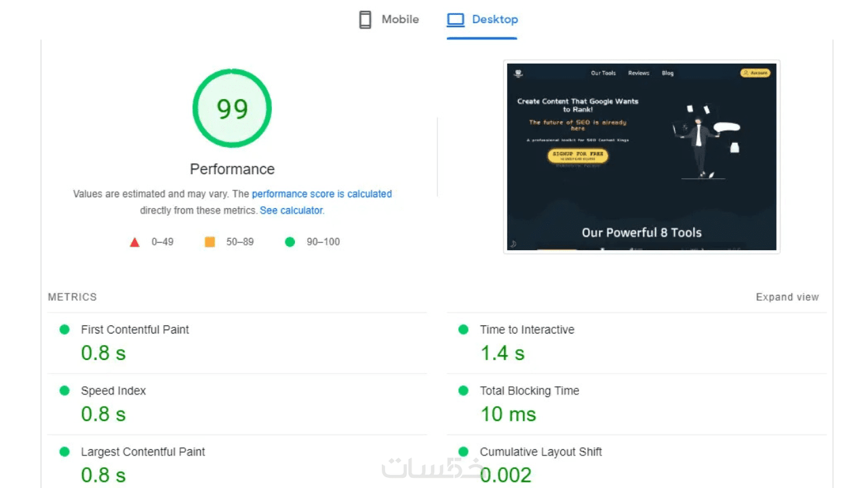Click the METRICS section heading

coord(73,297)
